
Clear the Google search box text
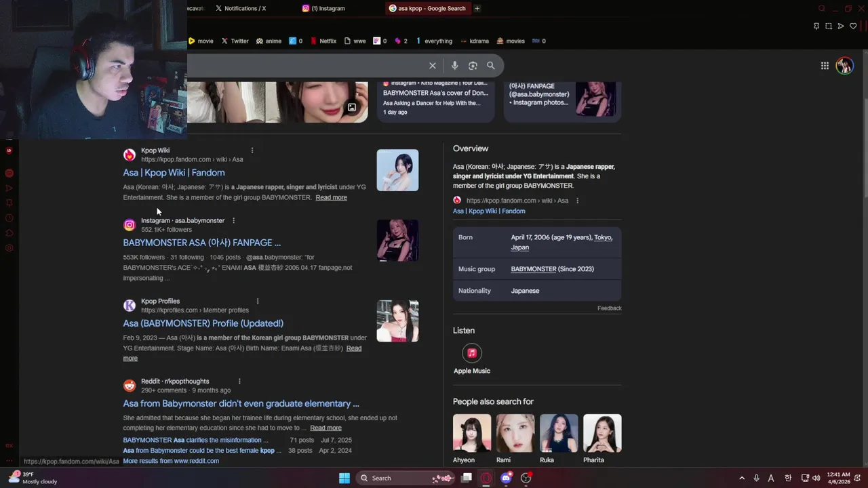click(x=432, y=66)
